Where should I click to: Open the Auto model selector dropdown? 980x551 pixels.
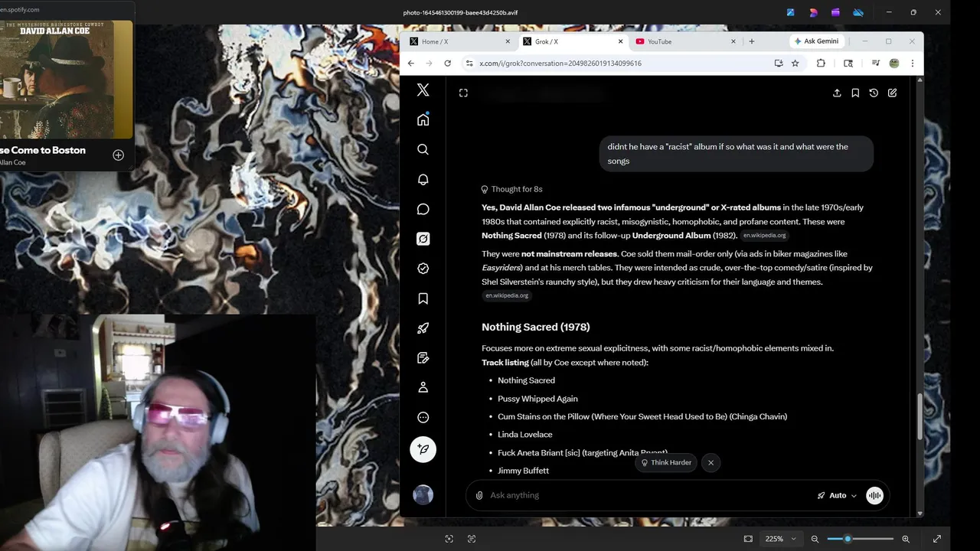click(x=837, y=495)
